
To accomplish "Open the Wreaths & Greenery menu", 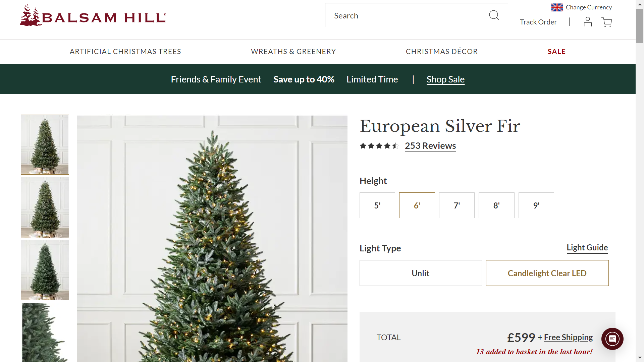I will point(293,51).
